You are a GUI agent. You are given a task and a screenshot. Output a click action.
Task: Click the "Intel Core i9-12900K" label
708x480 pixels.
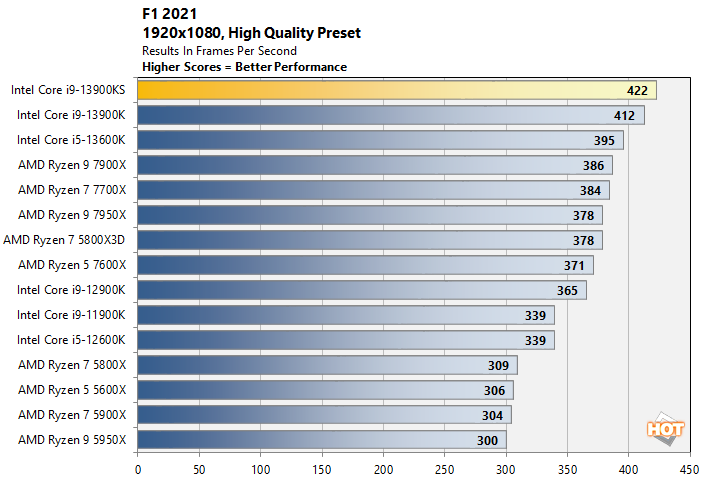tap(71, 289)
